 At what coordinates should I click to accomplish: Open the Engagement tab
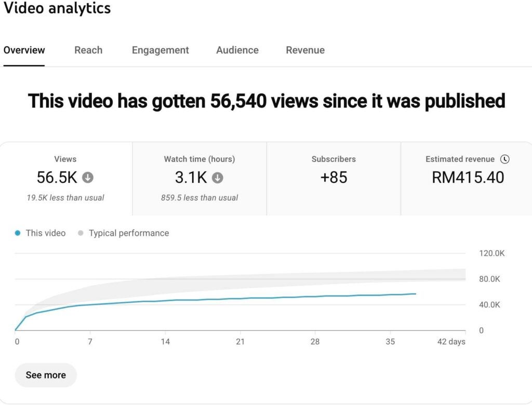tap(160, 50)
